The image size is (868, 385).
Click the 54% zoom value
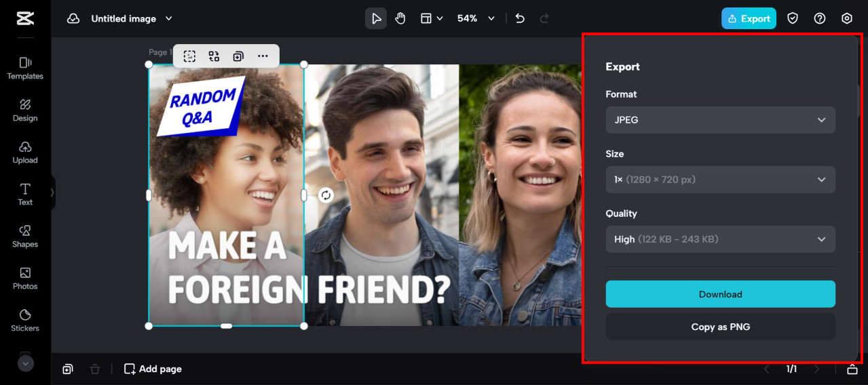(467, 19)
